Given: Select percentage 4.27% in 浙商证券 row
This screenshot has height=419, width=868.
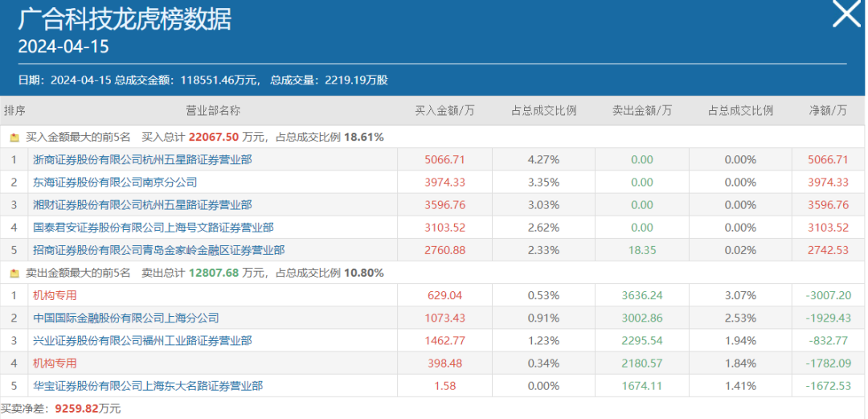Looking at the screenshot, I should point(543,159).
